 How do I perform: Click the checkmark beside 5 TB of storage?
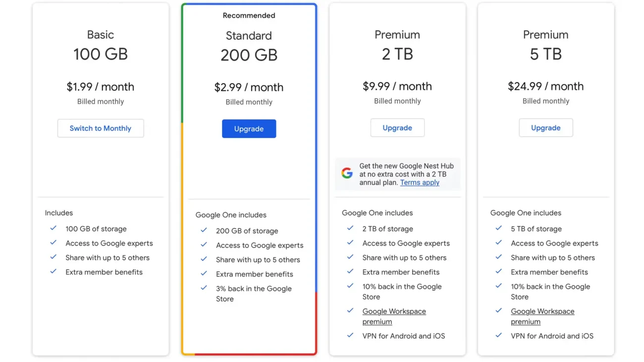499,228
